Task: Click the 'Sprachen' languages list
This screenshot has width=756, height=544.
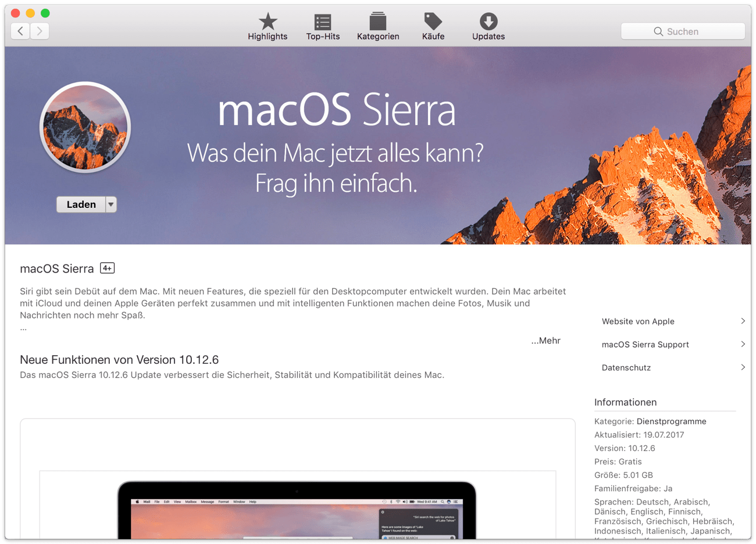Action: pos(664,518)
